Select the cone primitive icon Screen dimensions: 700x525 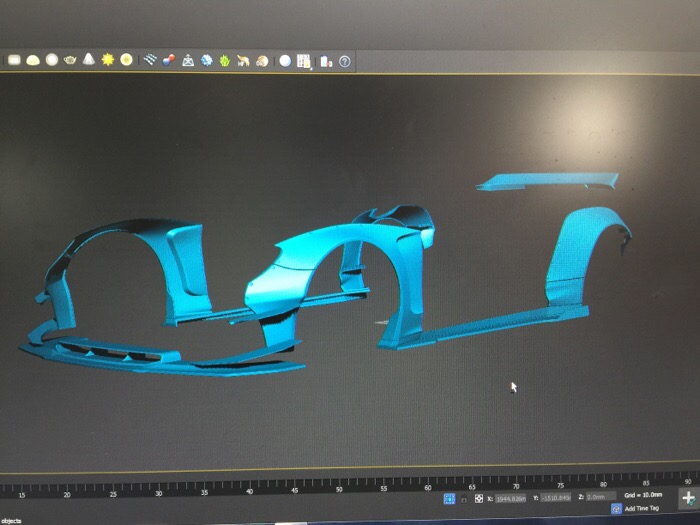click(x=88, y=59)
